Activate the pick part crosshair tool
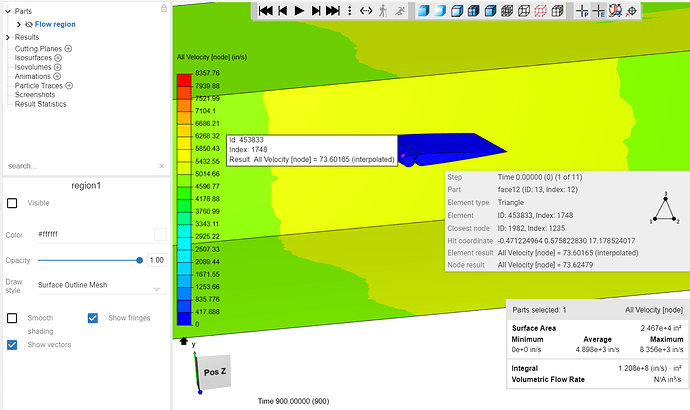Viewport: 690px width, 410px height. click(x=582, y=11)
